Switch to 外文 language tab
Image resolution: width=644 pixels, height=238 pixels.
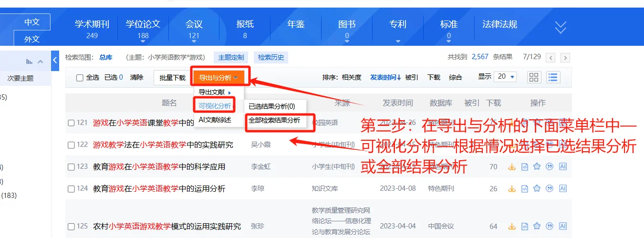tap(32, 39)
